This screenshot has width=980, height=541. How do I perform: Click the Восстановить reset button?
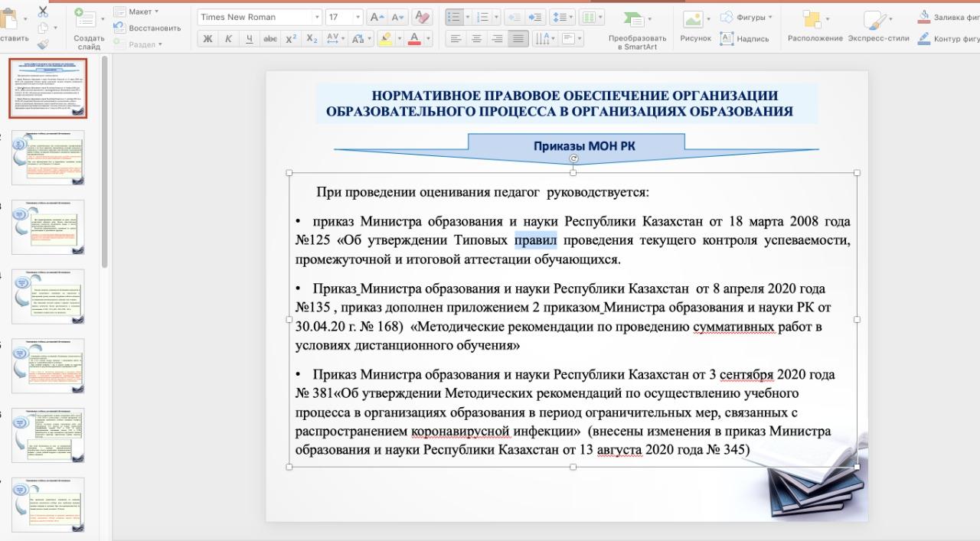148,28
